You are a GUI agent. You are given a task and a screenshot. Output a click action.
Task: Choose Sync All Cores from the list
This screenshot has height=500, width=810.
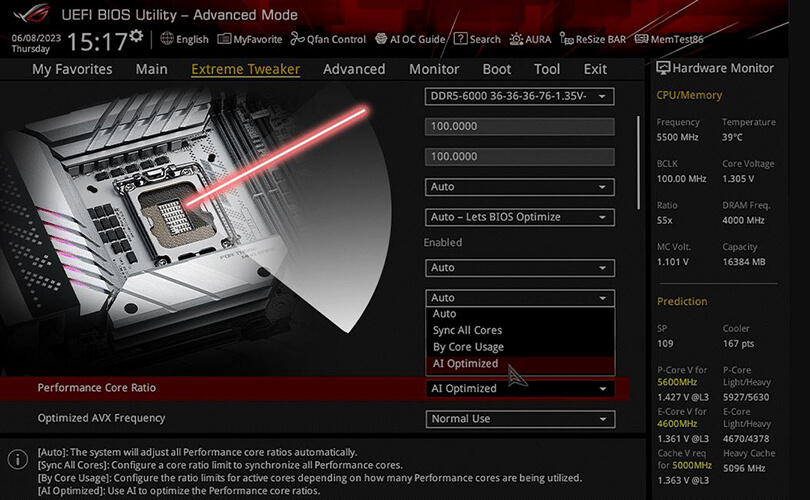tap(467, 330)
